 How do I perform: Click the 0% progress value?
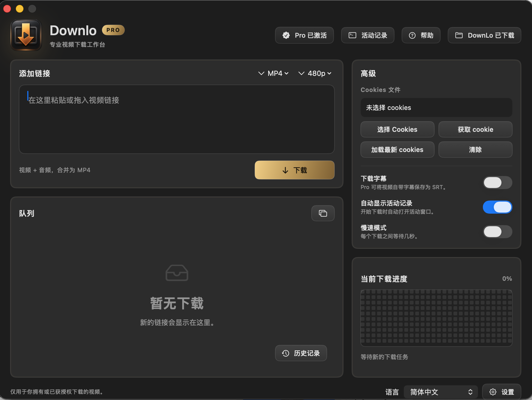pos(507,279)
